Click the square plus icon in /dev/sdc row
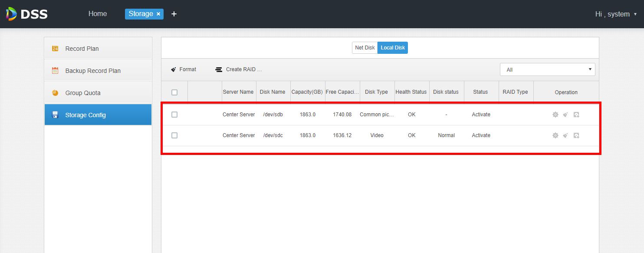 [x=576, y=135]
